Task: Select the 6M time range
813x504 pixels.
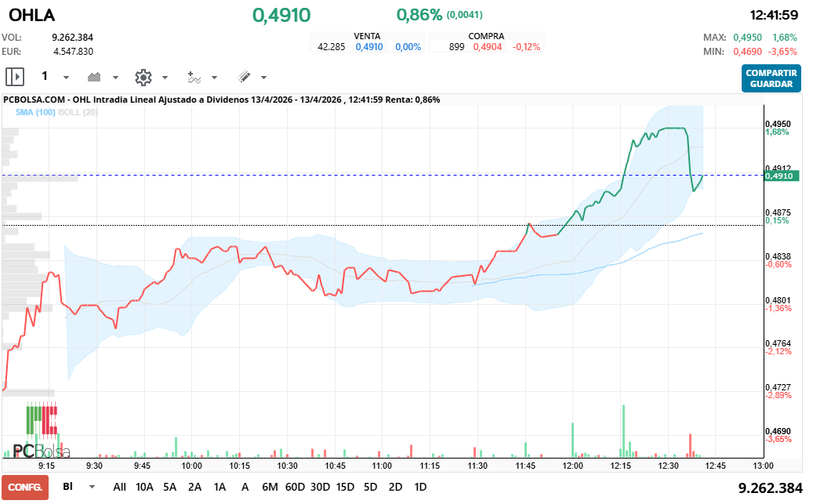Action: click(270, 487)
